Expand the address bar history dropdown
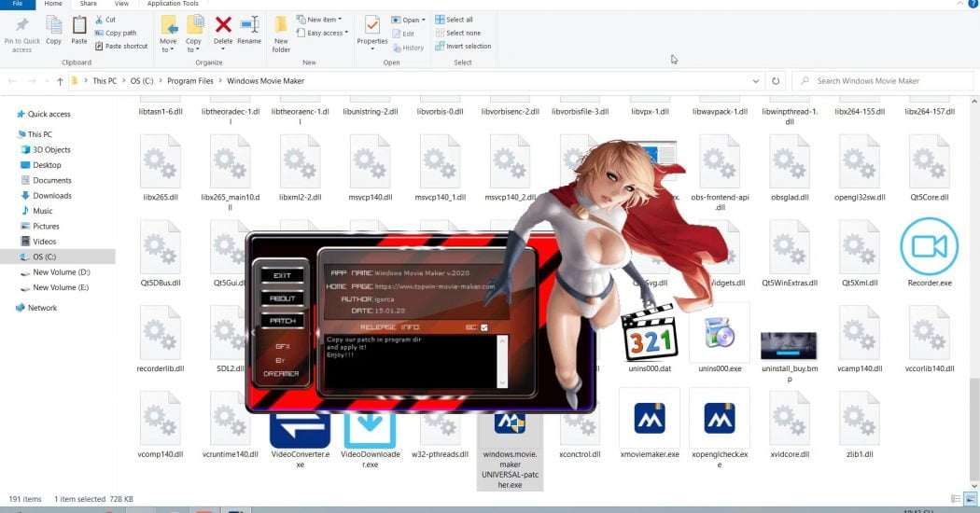 [756, 81]
